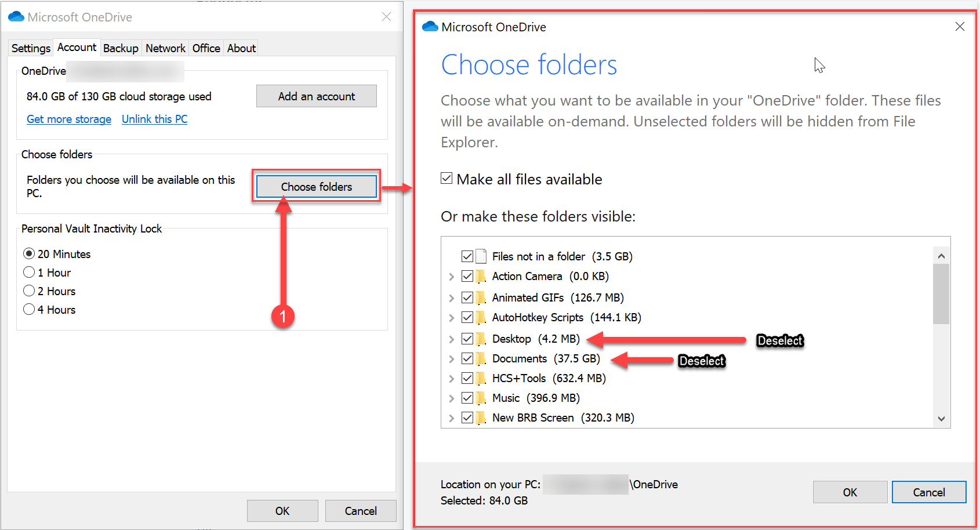Click the Action Camera folder icon
The image size is (980, 530).
pyautogui.click(x=481, y=277)
